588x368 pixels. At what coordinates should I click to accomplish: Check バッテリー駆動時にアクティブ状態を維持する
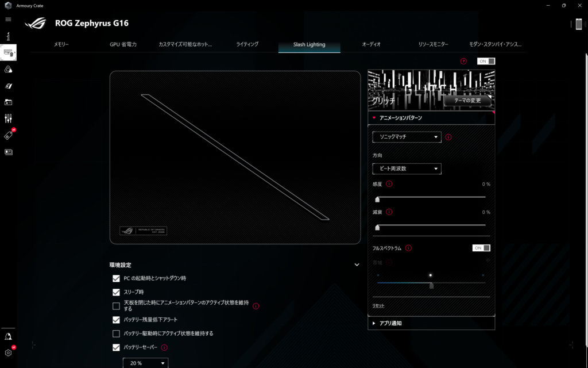116,333
